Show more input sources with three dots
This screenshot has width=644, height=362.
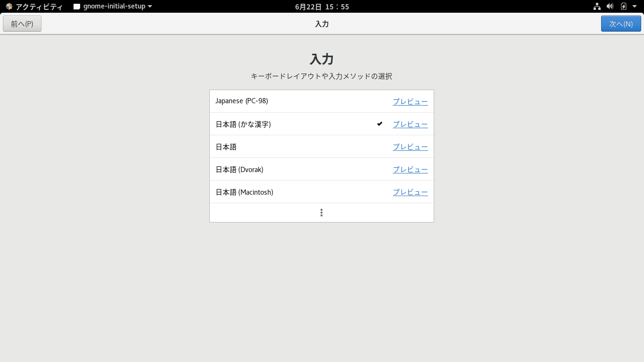coord(322,213)
